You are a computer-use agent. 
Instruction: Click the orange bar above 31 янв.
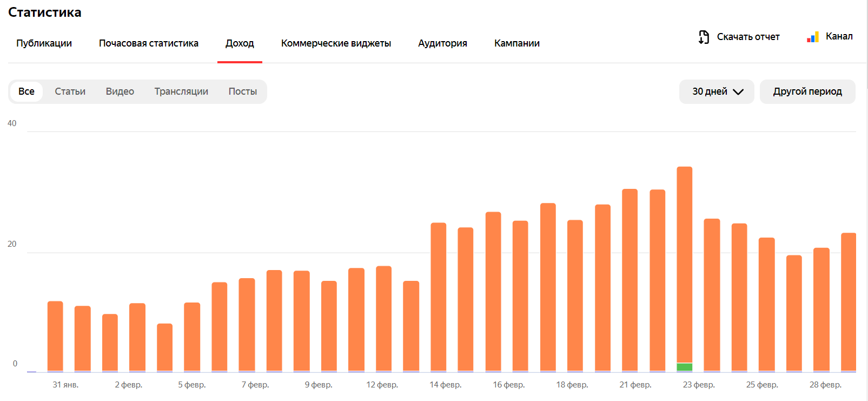coord(55,336)
